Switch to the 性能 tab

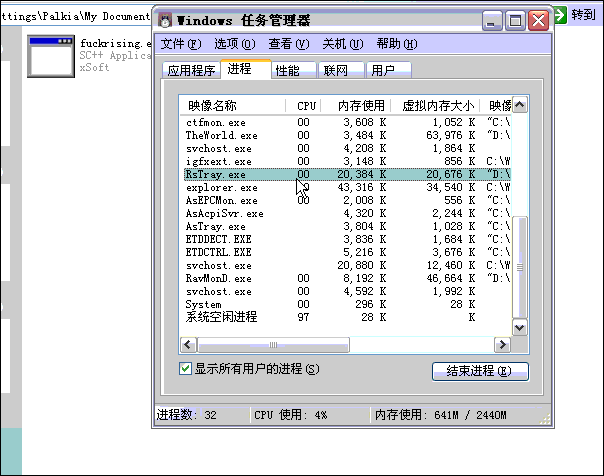click(294, 70)
